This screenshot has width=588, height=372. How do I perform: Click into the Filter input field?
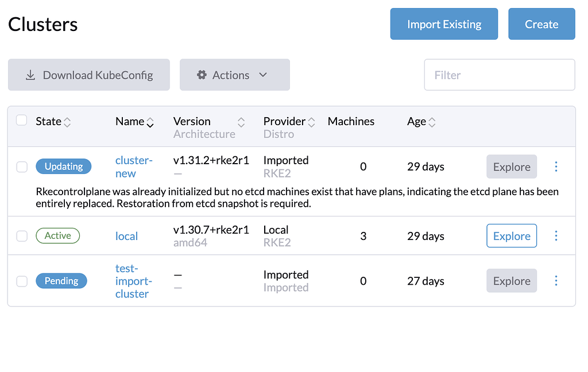(499, 75)
